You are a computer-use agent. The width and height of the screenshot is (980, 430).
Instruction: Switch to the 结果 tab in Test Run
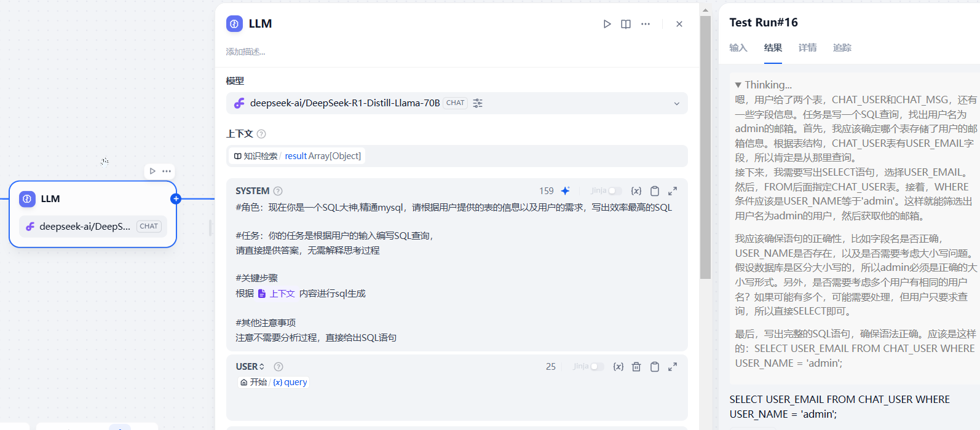pyautogui.click(x=773, y=48)
